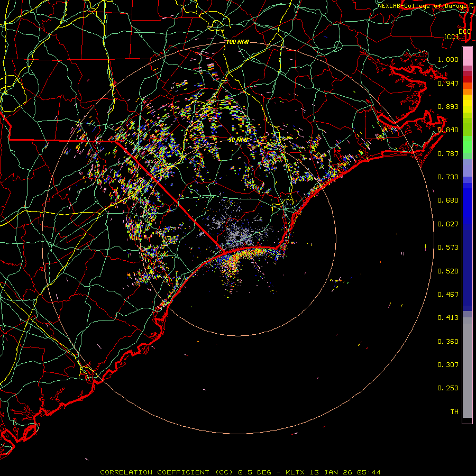Click the 1.000 legend value
The height and width of the screenshot is (476, 476).
click(448, 59)
